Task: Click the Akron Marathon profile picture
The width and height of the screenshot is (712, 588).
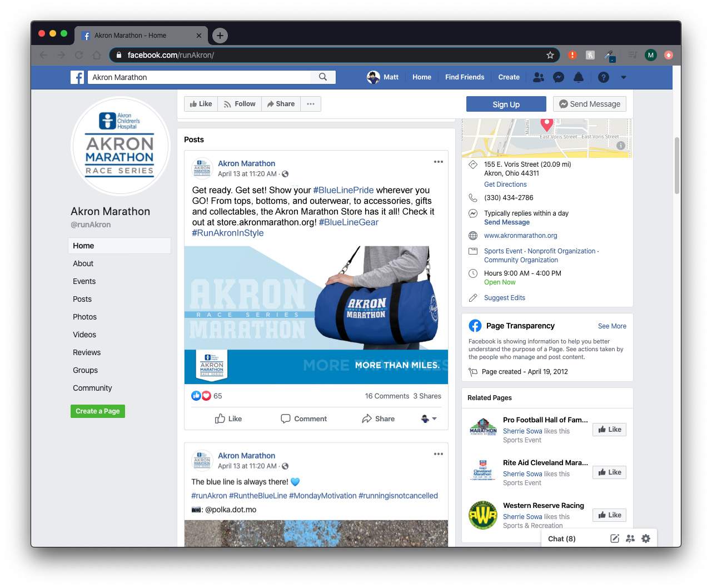Action: click(120, 146)
